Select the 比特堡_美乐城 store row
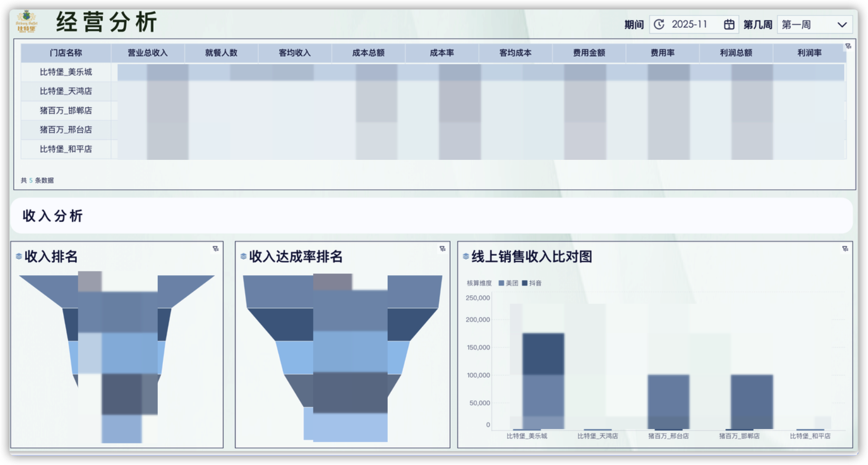 [433, 72]
